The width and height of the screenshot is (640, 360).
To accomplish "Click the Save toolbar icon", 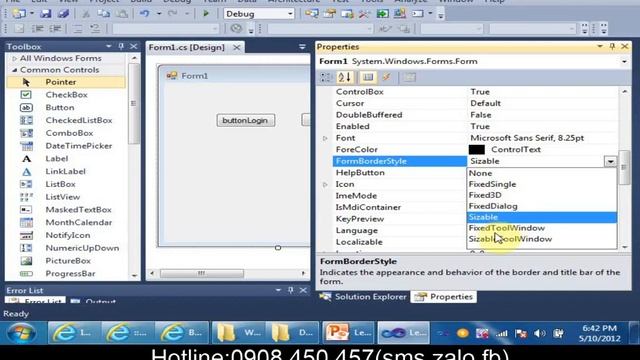I will point(45,13).
